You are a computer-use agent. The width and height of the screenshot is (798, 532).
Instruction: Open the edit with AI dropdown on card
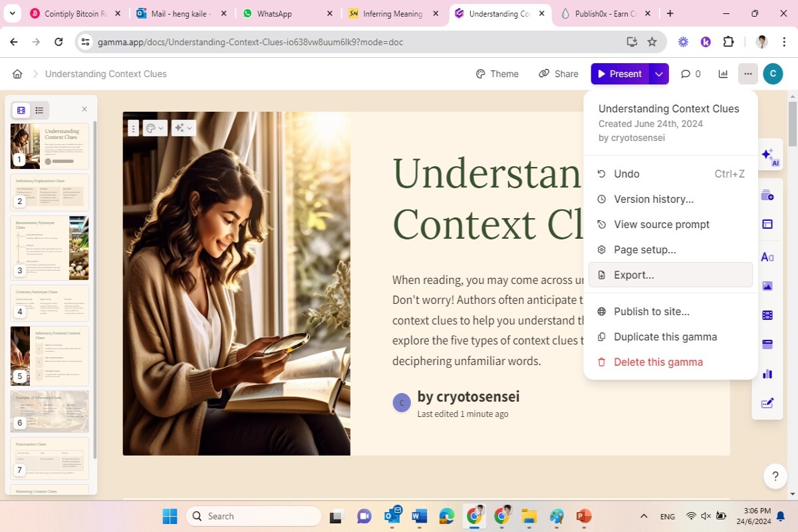[183, 128]
